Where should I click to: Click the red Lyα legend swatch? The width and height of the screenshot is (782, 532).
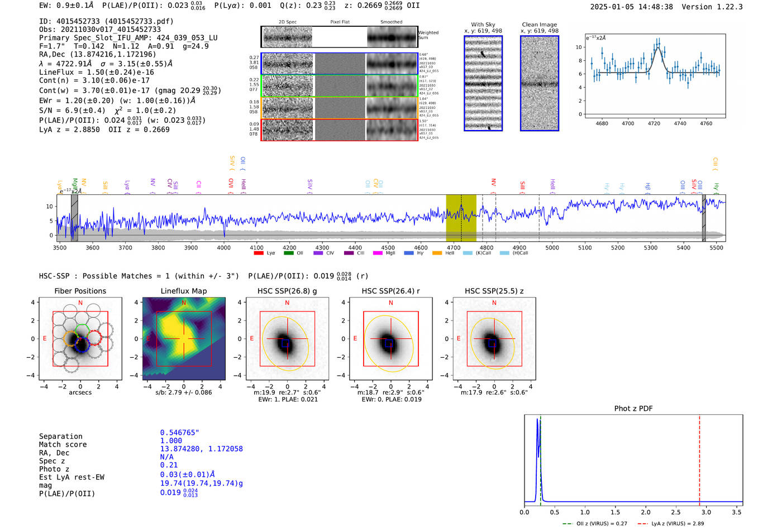pyautogui.click(x=259, y=253)
